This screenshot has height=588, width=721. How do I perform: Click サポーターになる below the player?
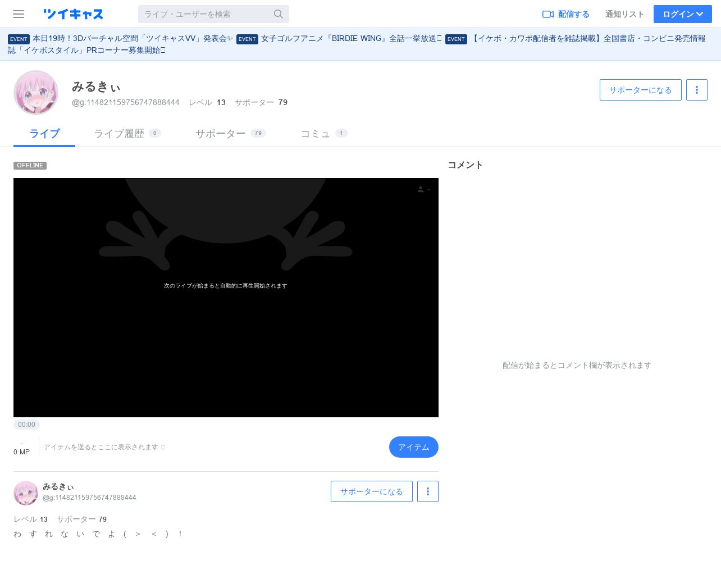(x=371, y=491)
